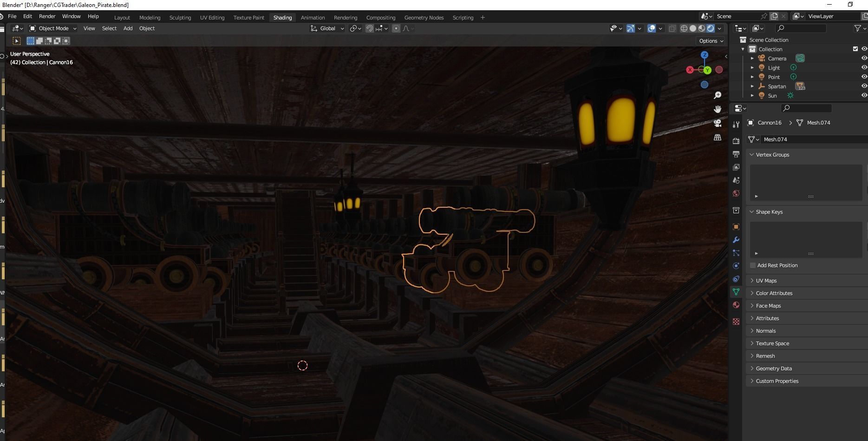This screenshot has width=868, height=441.
Task: Open the Scene properties tab icon
Action: [736, 180]
